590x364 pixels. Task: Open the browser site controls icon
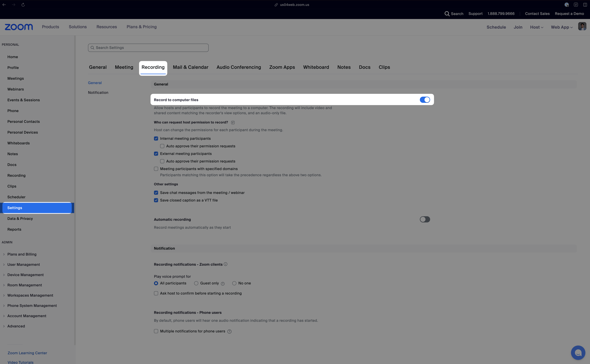point(576,5)
